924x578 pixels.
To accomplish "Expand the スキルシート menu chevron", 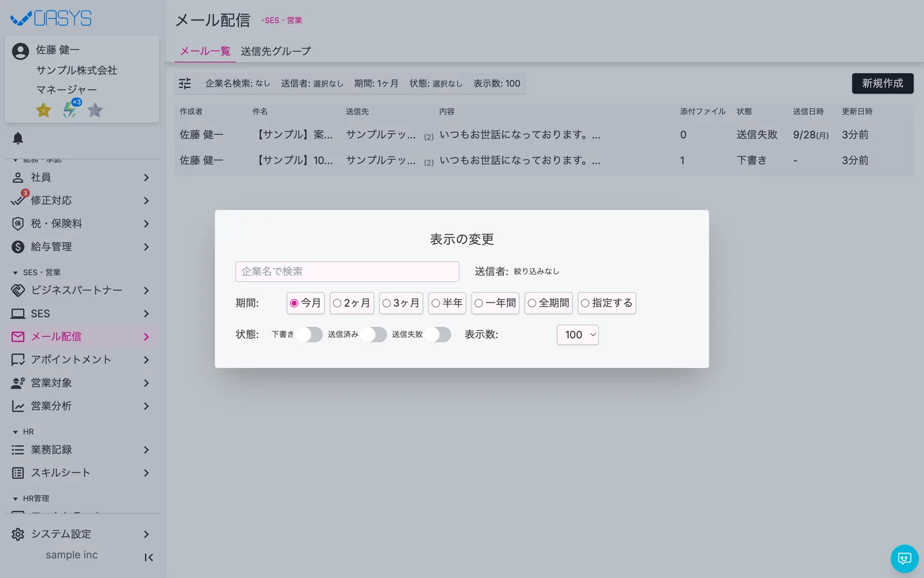I will pyautogui.click(x=146, y=473).
